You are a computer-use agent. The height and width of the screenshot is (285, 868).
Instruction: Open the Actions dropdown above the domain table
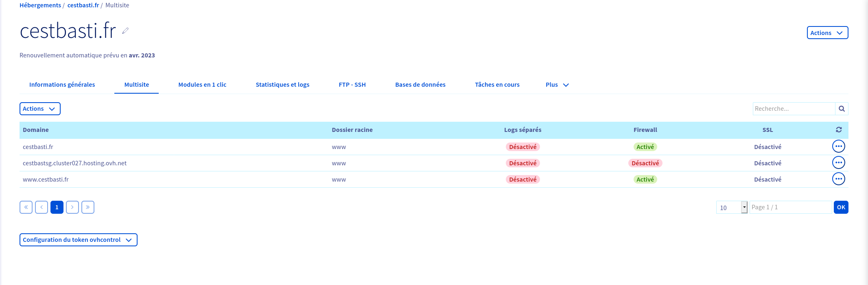point(39,109)
